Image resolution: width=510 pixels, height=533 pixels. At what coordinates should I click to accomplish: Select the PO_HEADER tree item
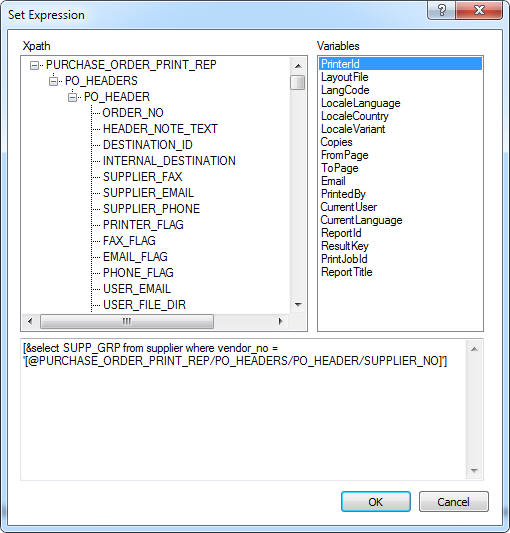tap(117, 97)
